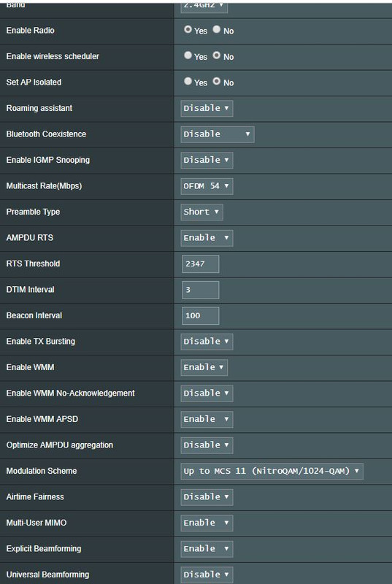Image resolution: width=392 pixels, height=584 pixels.
Task: Click the Universal Beamforming label
Action: [x=47, y=575]
